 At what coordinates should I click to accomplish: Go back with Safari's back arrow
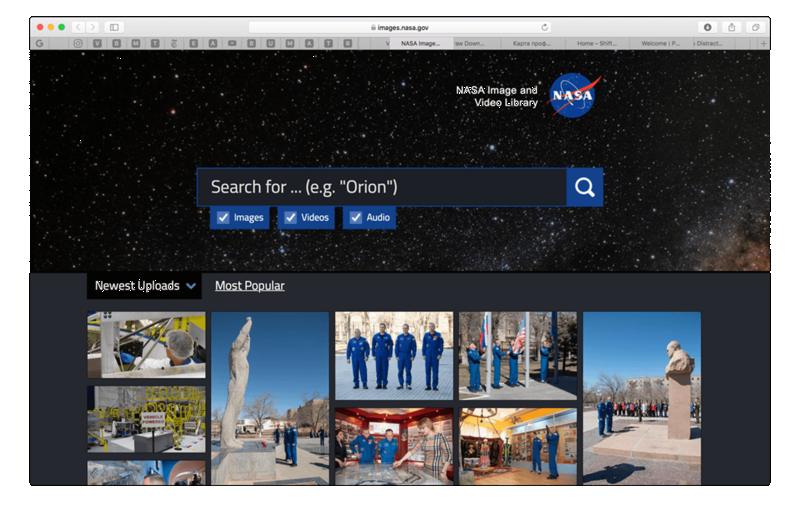(x=77, y=27)
